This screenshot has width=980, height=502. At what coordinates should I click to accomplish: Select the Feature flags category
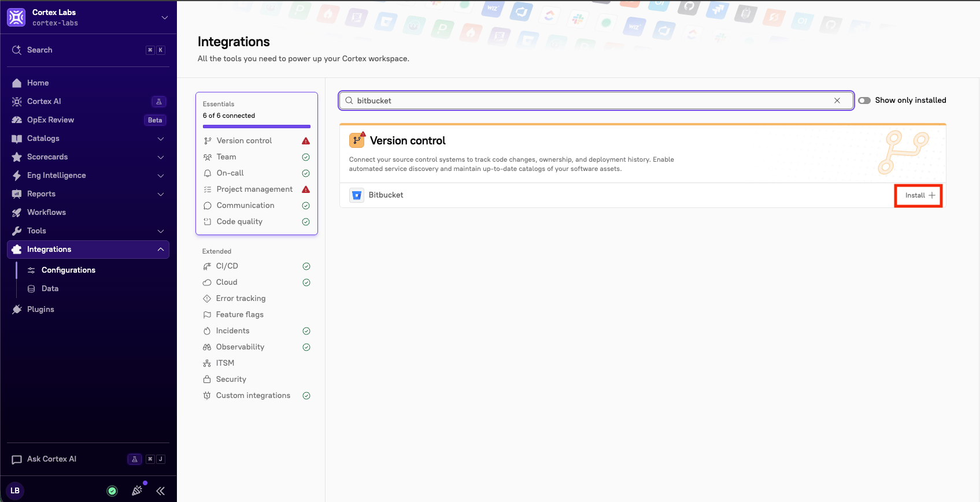pos(257,315)
